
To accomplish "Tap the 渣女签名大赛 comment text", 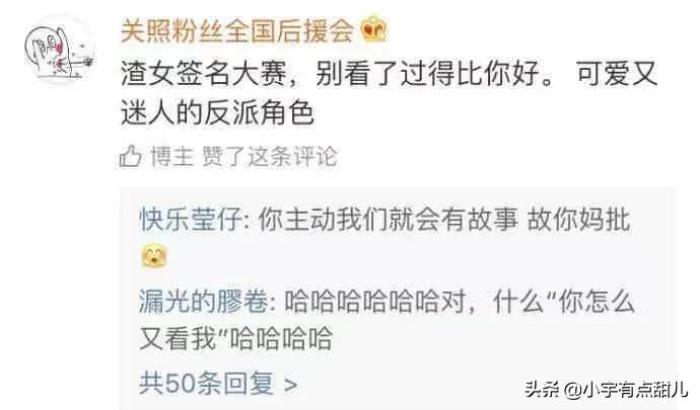I will [x=203, y=74].
